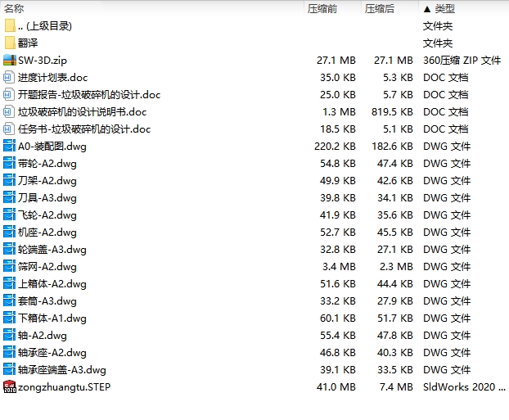The image size is (509, 420).
Task: Click the DWG icon of A0-装配图.dwg
Action: click(9, 147)
